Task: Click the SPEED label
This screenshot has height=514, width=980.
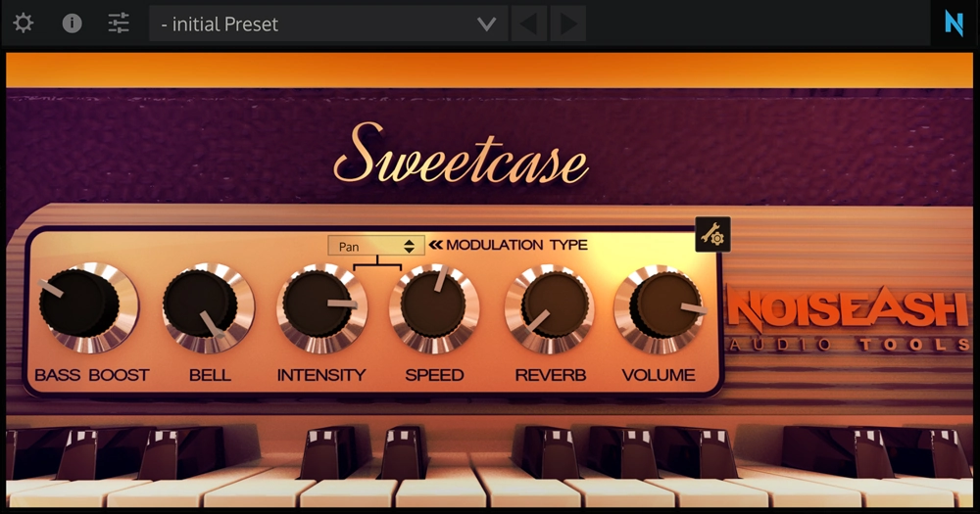Action: tap(434, 375)
